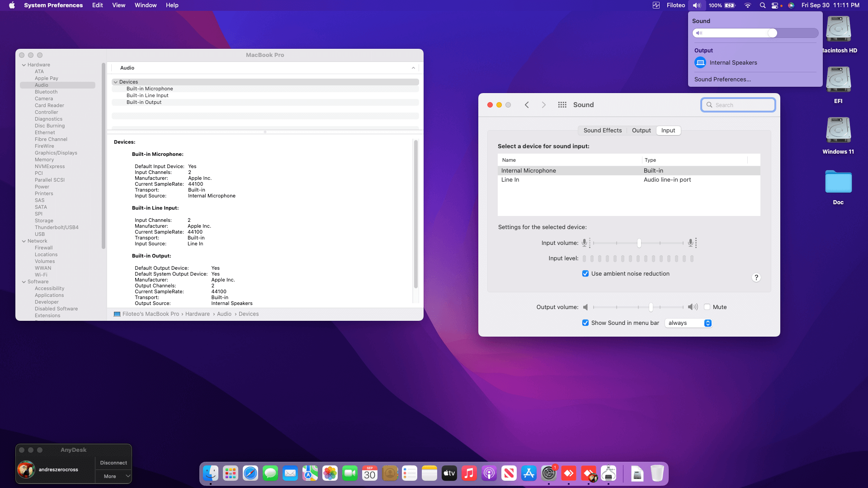Switch to the Sound Effects tab
Viewport: 868px width, 488px height.
(603, 131)
